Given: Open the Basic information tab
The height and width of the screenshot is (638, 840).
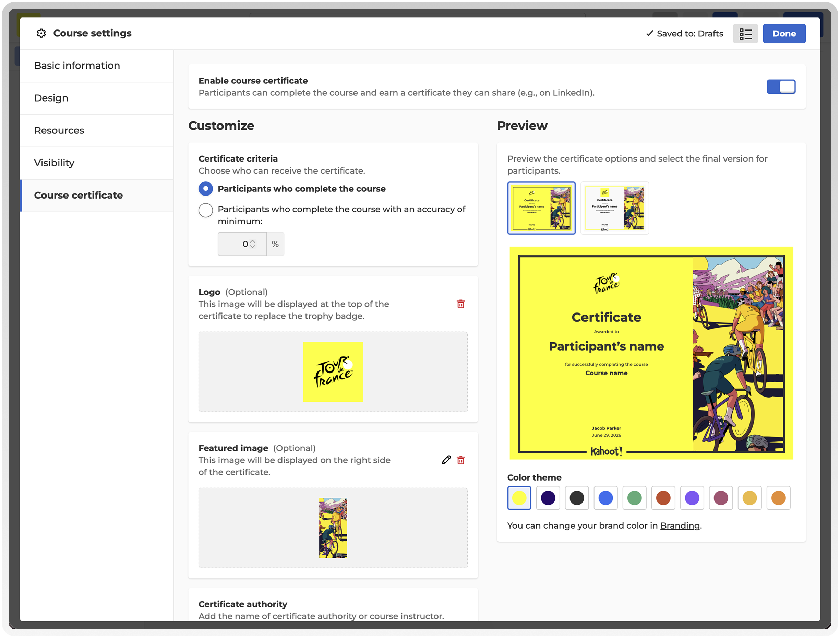Looking at the screenshot, I should (96, 66).
